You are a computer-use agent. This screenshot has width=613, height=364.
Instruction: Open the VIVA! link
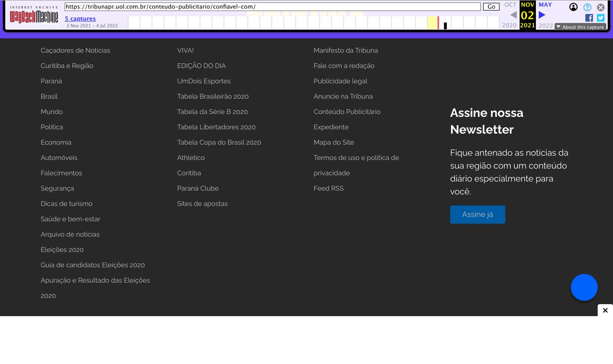coord(185,50)
